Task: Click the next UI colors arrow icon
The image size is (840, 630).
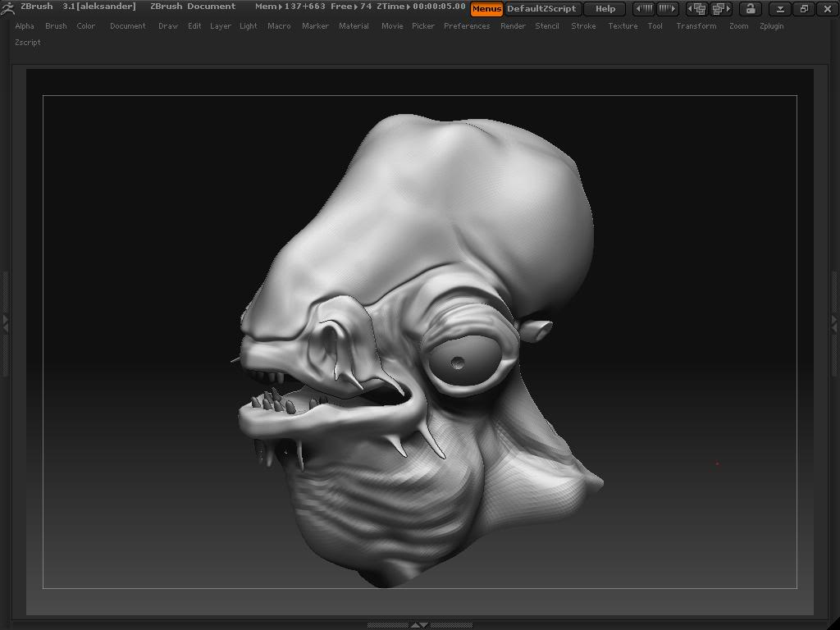Action: pos(667,9)
